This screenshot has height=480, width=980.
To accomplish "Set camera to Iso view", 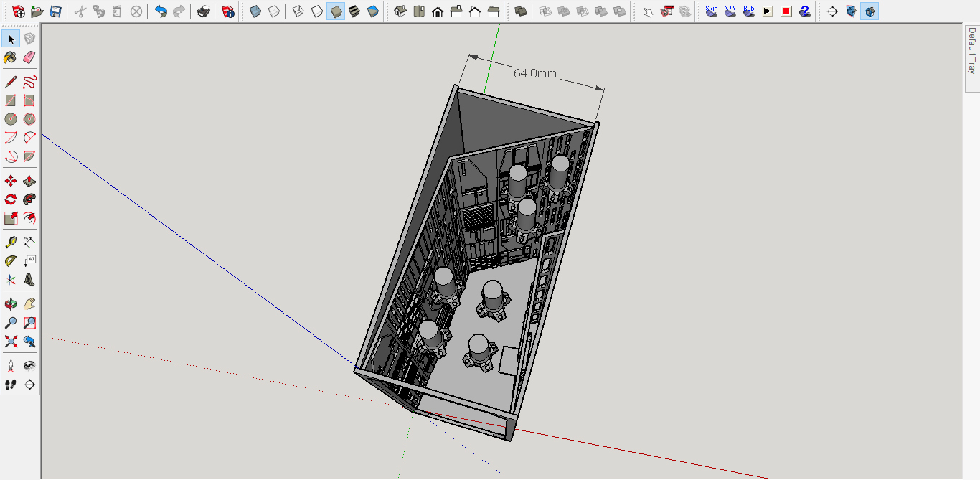I will [x=400, y=11].
